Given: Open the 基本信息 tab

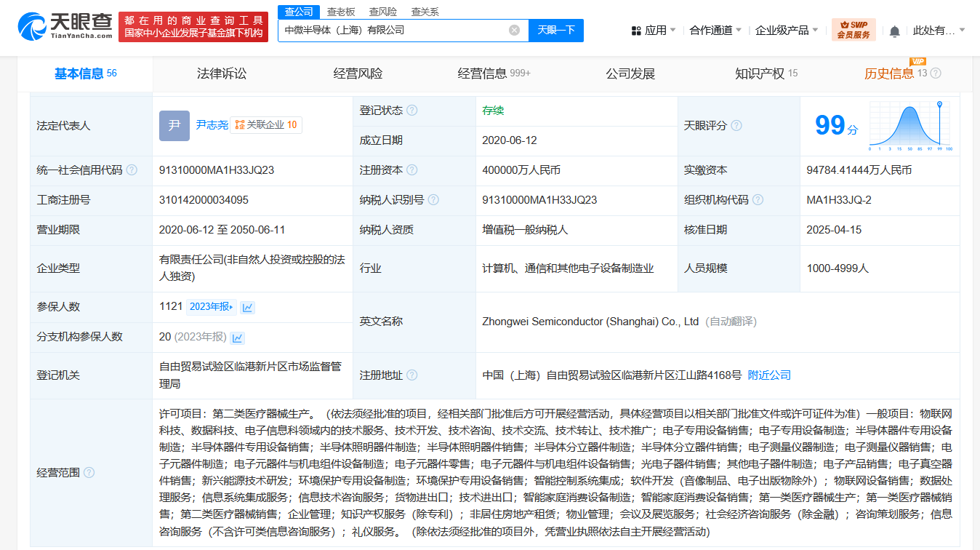Looking at the screenshot, I should pyautogui.click(x=86, y=73).
